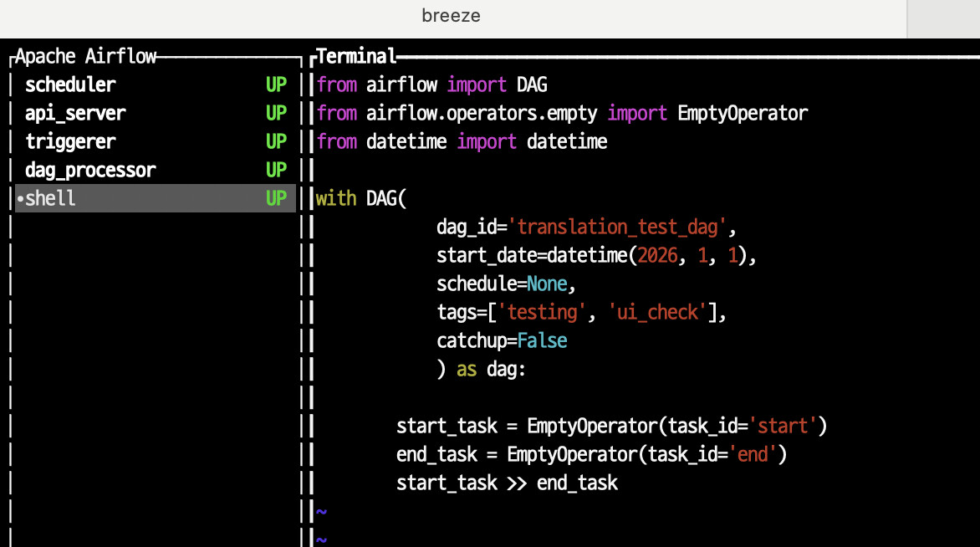Click the UP status next to scheduler

[276, 84]
